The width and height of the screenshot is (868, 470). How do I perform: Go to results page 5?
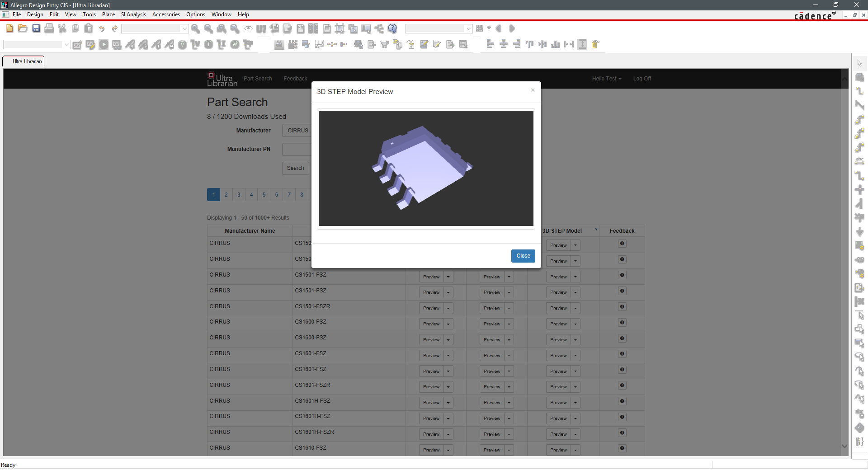[264, 195]
